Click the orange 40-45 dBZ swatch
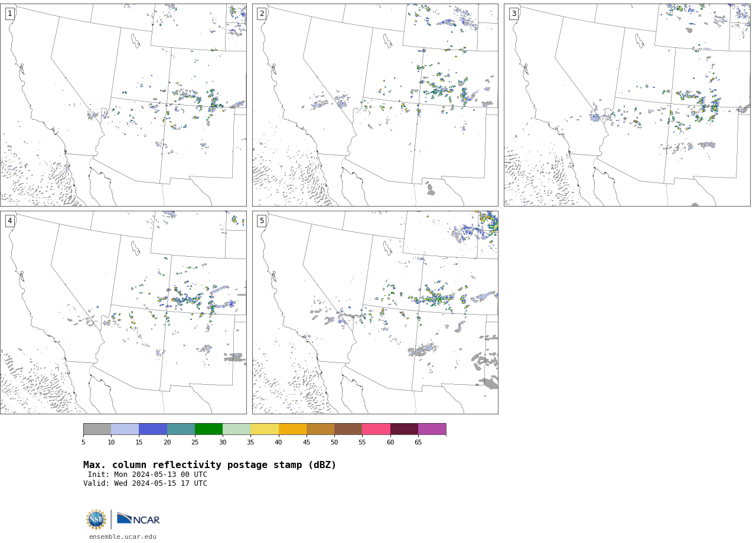This screenshot has height=543, width=756. point(292,429)
